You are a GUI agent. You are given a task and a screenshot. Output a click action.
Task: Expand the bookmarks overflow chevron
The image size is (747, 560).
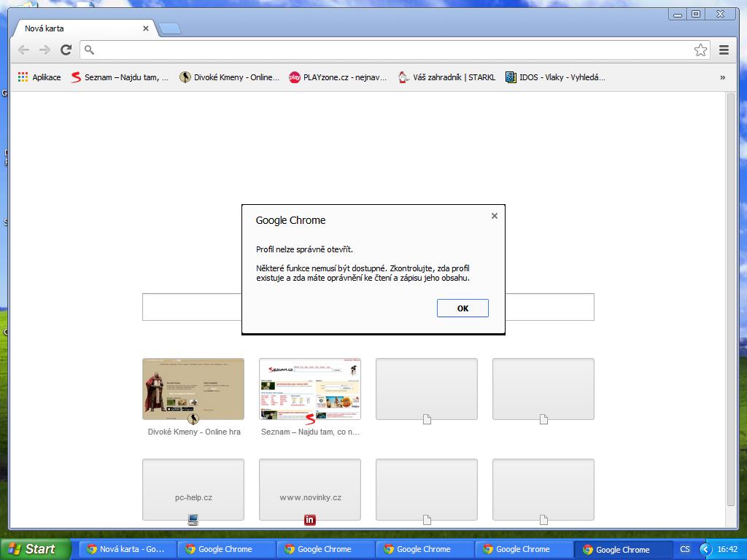723,77
